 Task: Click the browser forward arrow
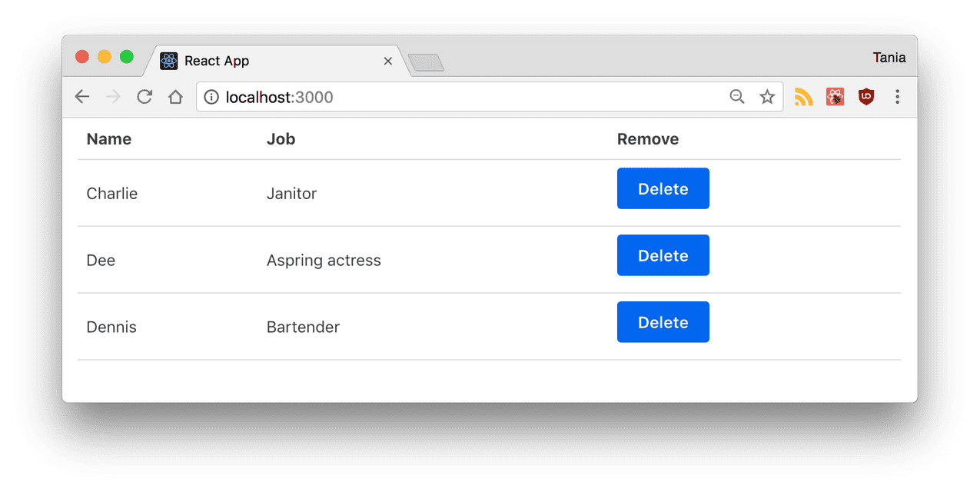pos(113,97)
